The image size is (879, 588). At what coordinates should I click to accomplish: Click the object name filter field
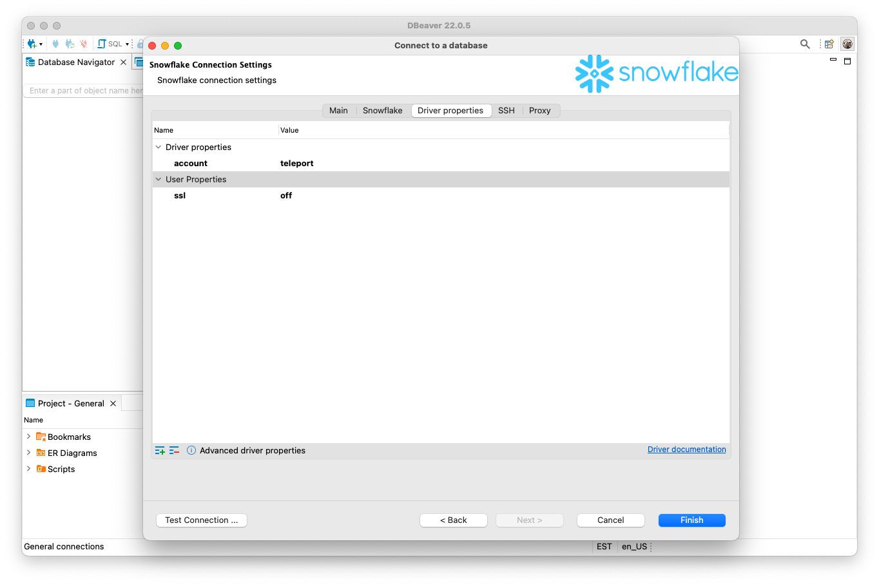(84, 91)
